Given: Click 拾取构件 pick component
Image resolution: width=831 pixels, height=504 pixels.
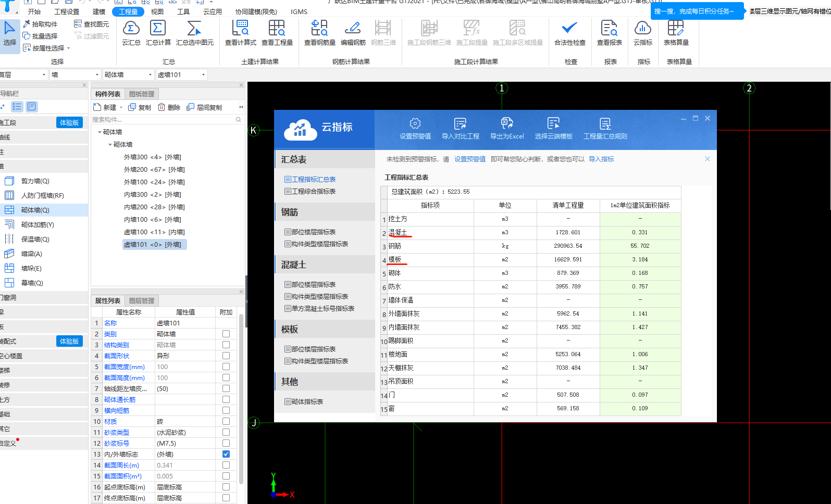Looking at the screenshot, I should coord(41,24).
